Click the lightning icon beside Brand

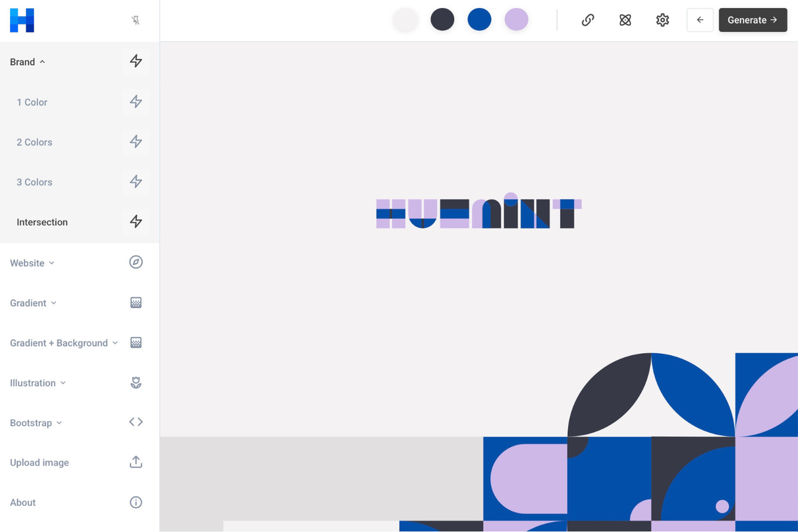tap(136, 61)
